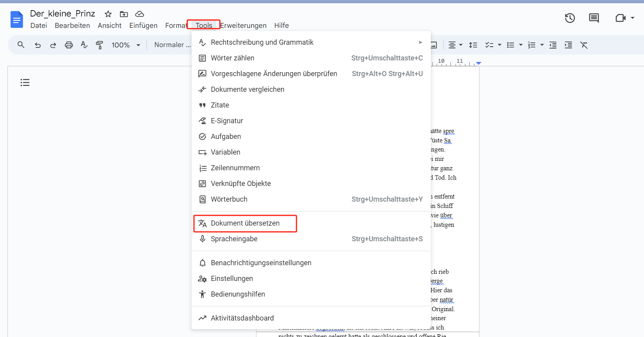Screen dimensions: 644x337
Task: Select E-Signatur entry
Action: click(x=311, y=121)
